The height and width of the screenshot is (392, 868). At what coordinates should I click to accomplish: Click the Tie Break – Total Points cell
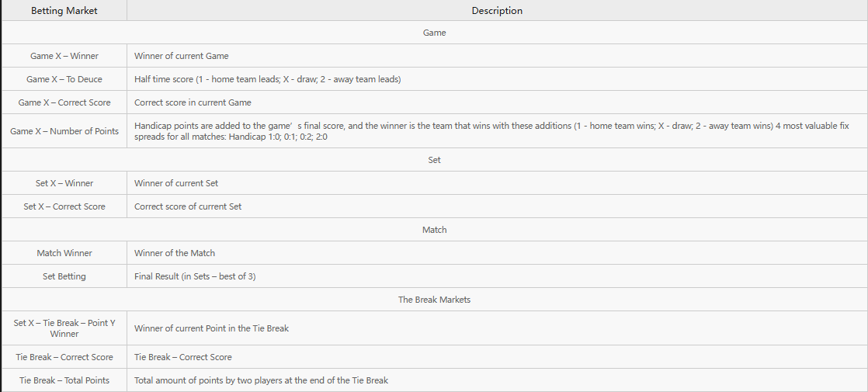coord(64,380)
